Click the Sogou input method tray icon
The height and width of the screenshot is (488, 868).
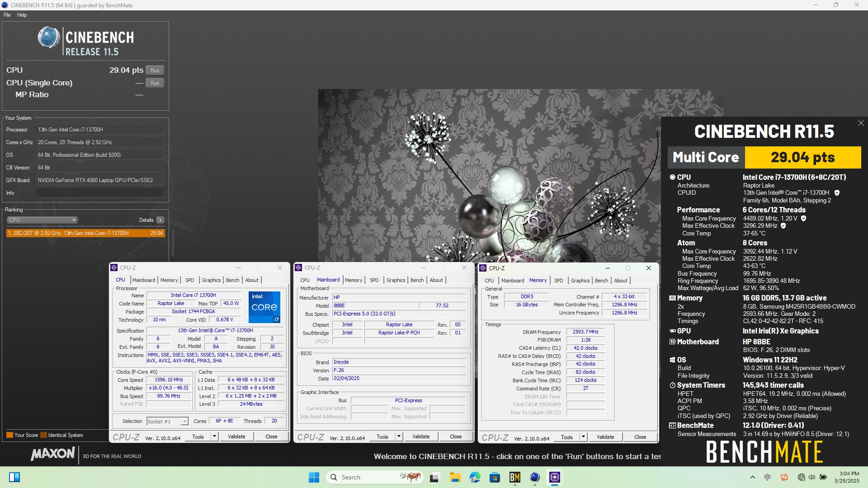coord(784,477)
